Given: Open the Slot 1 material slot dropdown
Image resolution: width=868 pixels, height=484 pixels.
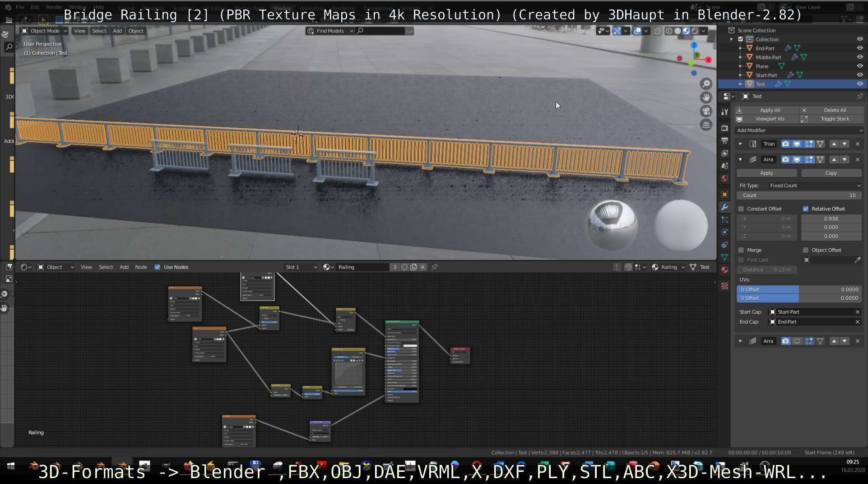Looking at the screenshot, I should tap(301, 267).
